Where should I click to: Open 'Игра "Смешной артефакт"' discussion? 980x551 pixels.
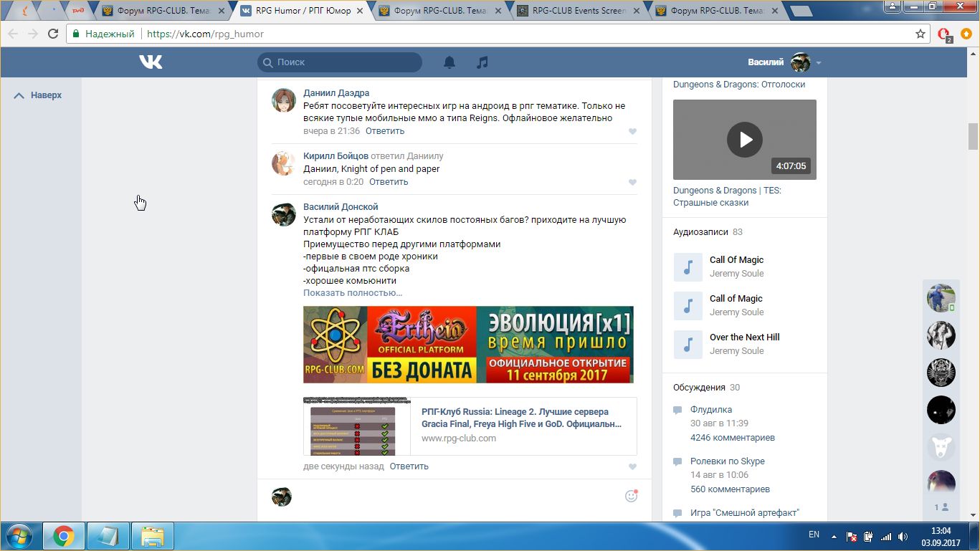tap(745, 512)
